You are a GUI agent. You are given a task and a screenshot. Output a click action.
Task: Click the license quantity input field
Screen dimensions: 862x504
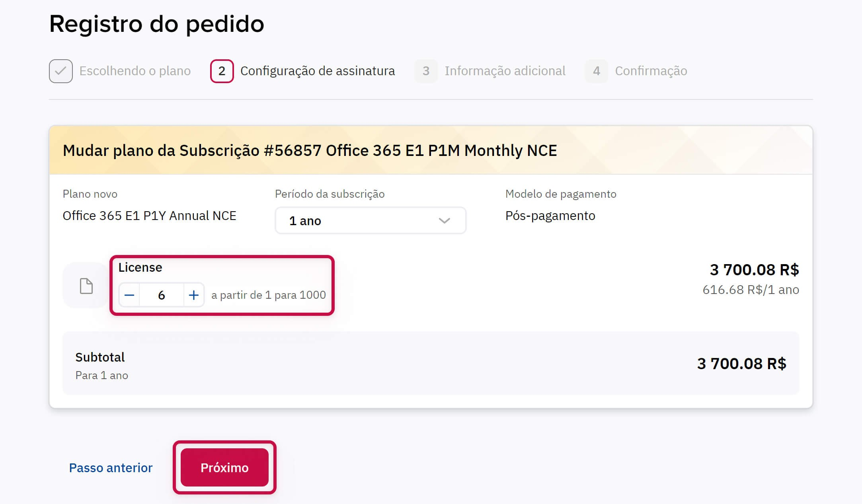tap(162, 295)
